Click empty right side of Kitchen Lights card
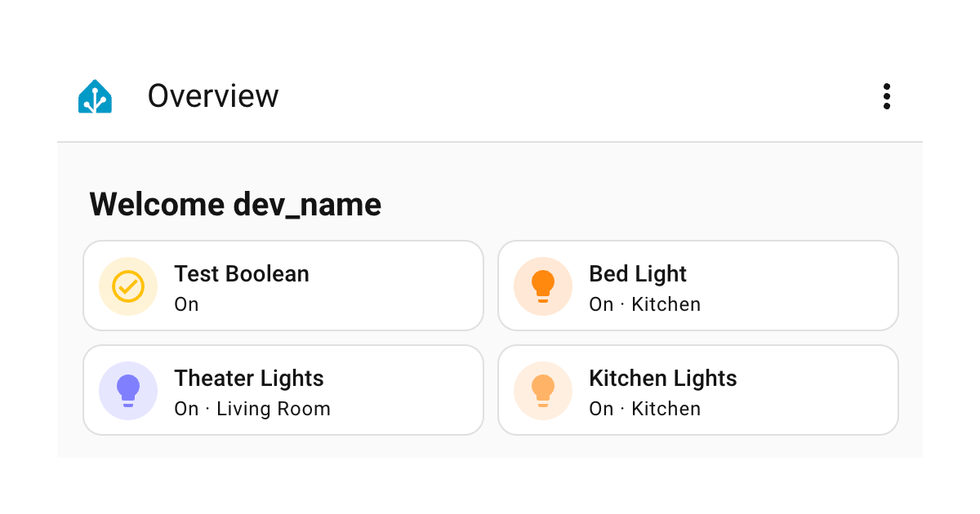Screen dimensions: 980x514 pos(817,391)
